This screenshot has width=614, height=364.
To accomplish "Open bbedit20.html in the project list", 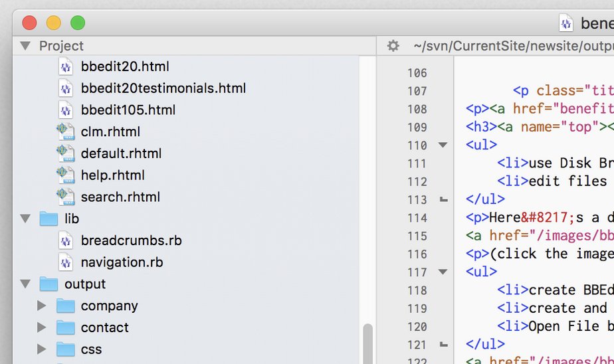I will [x=125, y=66].
